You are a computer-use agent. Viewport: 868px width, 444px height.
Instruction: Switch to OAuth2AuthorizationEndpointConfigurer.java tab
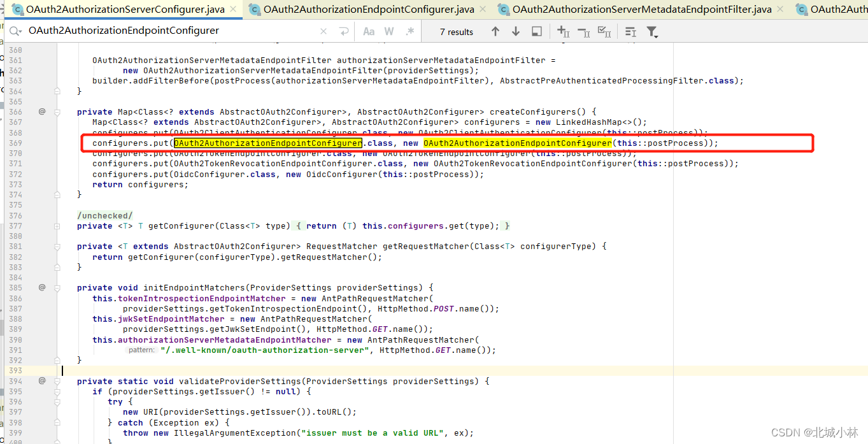369,10
